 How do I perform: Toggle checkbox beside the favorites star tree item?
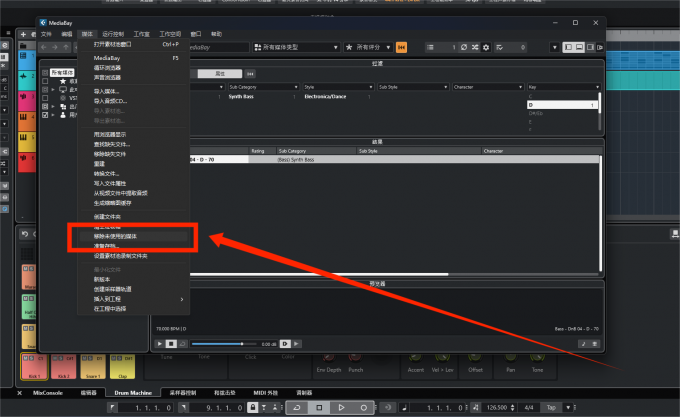(45, 81)
